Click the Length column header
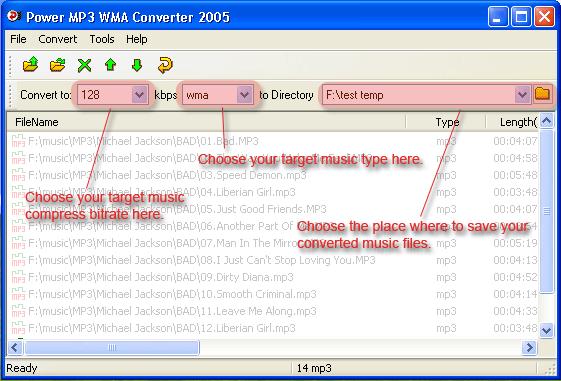Screen dimensions: 561x381 pos(512,122)
